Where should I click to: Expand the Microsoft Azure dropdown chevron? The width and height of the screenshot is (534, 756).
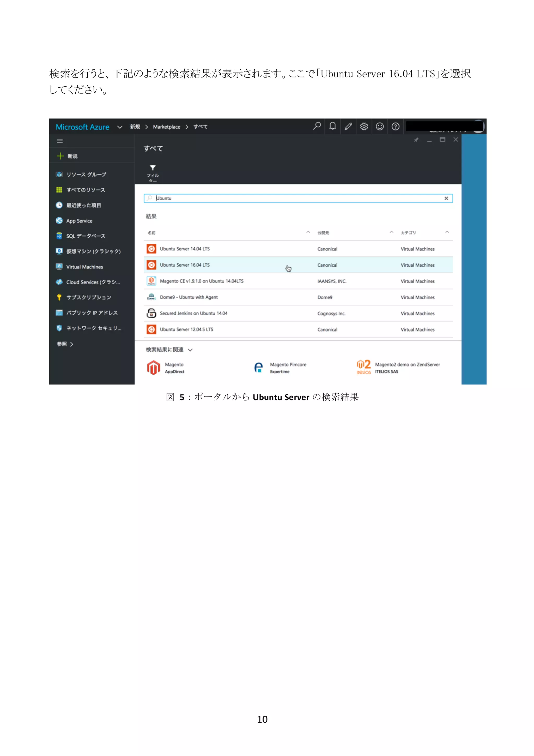pos(120,127)
